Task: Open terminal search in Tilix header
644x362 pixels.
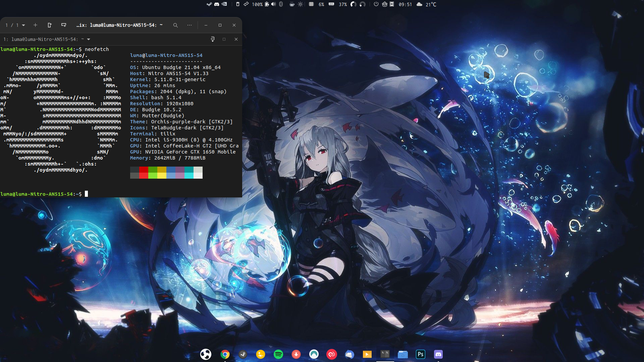Action: pyautogui.click(x=175, y=25)
